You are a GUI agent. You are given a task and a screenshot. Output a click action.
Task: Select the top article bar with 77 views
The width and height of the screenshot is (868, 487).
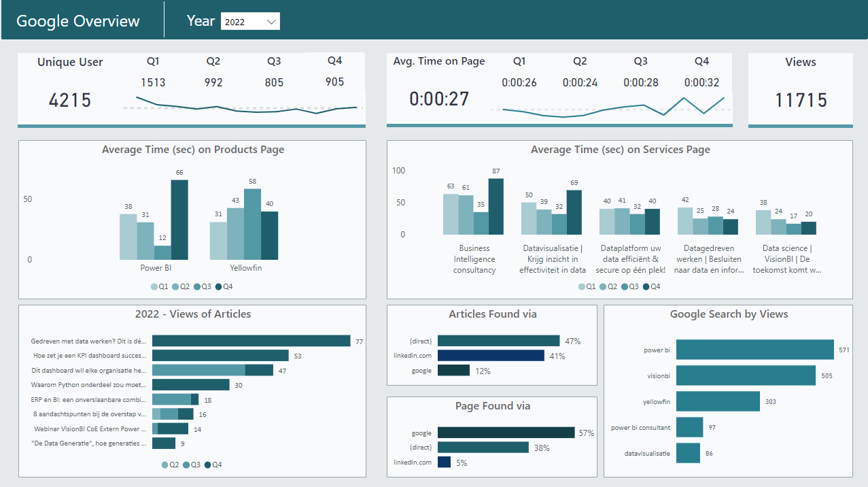coord(251,341)
